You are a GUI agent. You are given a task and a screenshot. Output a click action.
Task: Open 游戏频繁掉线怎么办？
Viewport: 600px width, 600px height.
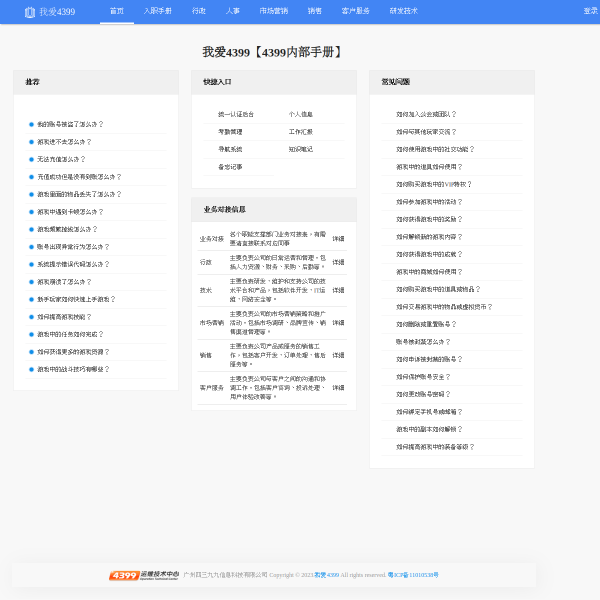[x=67, y=229]
